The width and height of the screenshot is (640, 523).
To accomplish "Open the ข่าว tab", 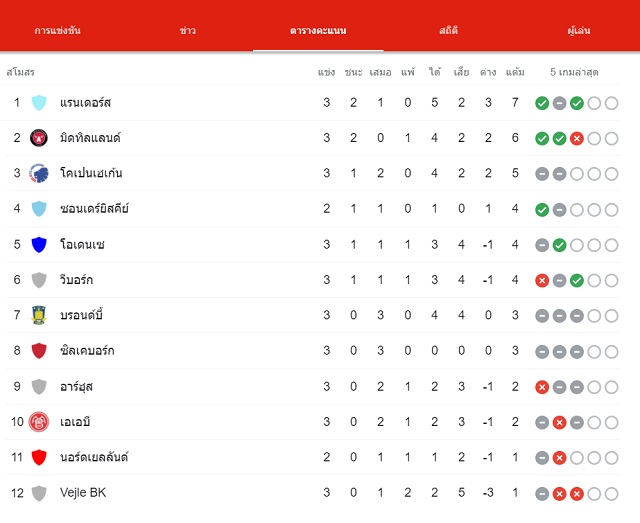I will 188,31.
